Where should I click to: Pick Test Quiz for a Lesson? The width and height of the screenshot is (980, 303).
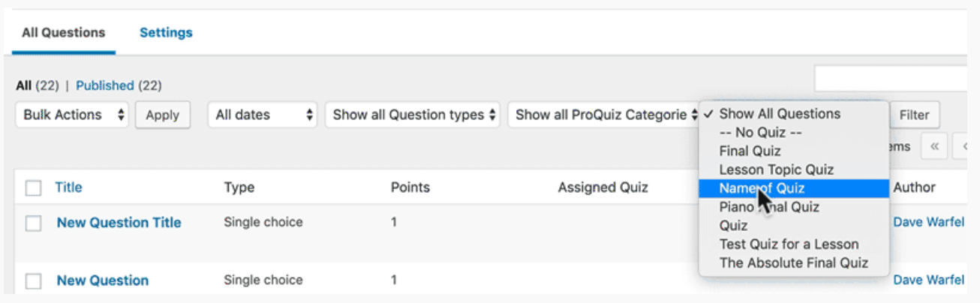[x=789, y=244]
